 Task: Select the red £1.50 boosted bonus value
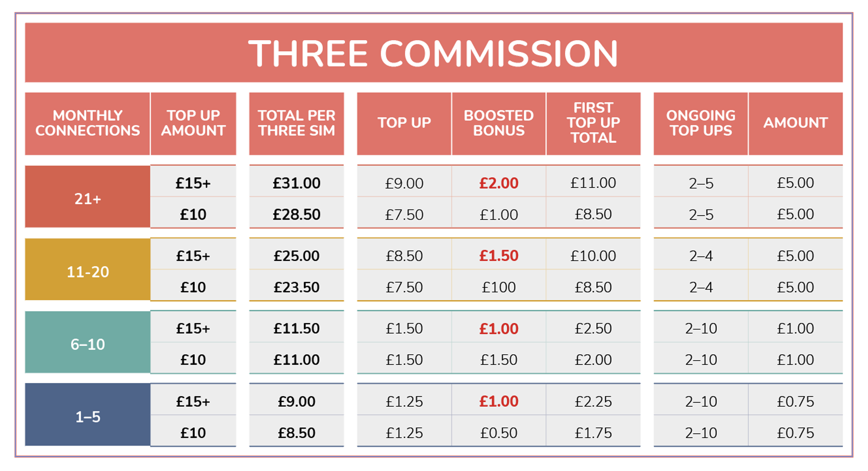pyautogui.click(x=499, y=256)
